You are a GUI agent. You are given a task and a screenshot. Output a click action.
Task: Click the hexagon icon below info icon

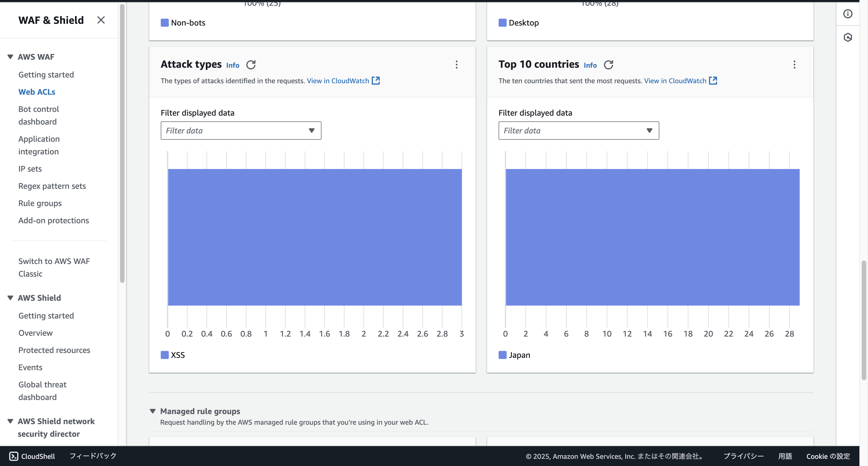848,37
